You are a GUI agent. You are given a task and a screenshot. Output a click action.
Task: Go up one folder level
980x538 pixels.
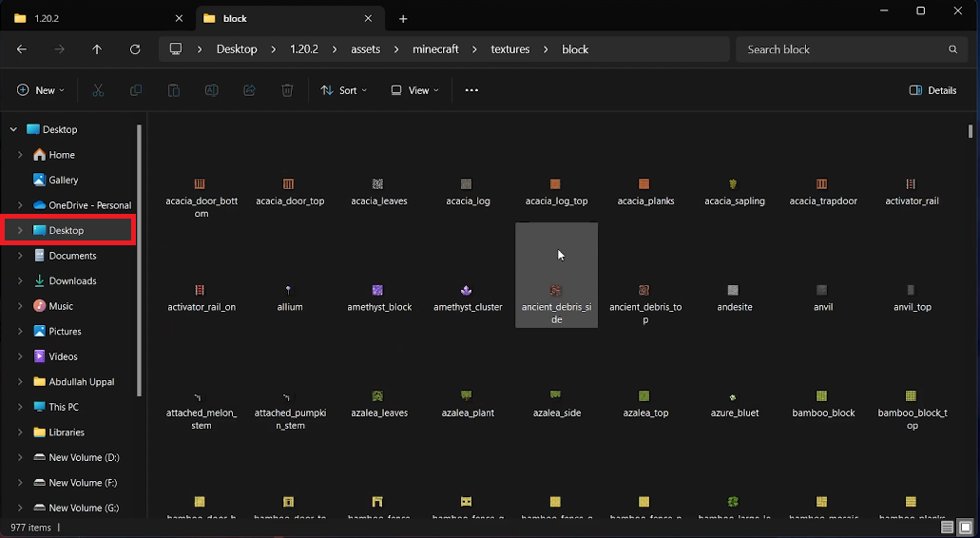97,49
